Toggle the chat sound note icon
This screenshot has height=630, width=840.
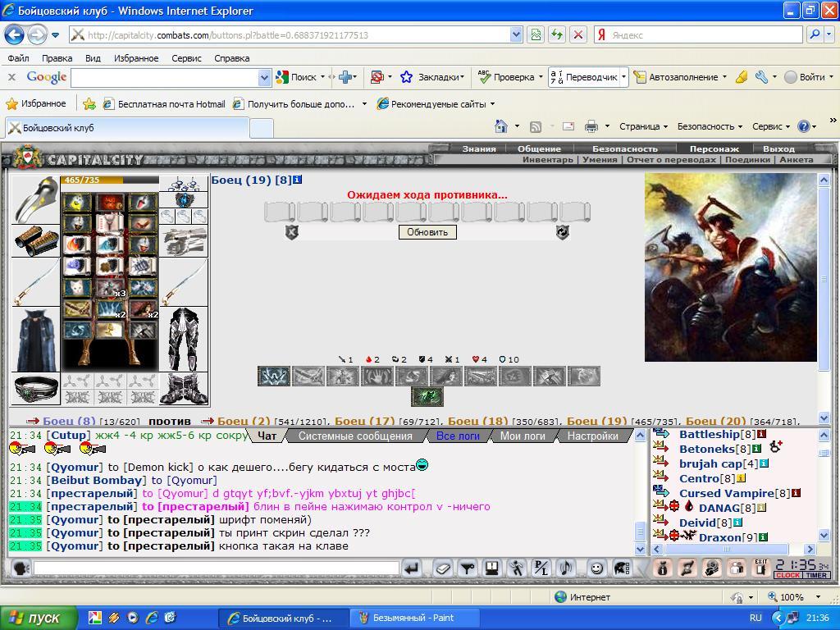(x=566, y=568)
